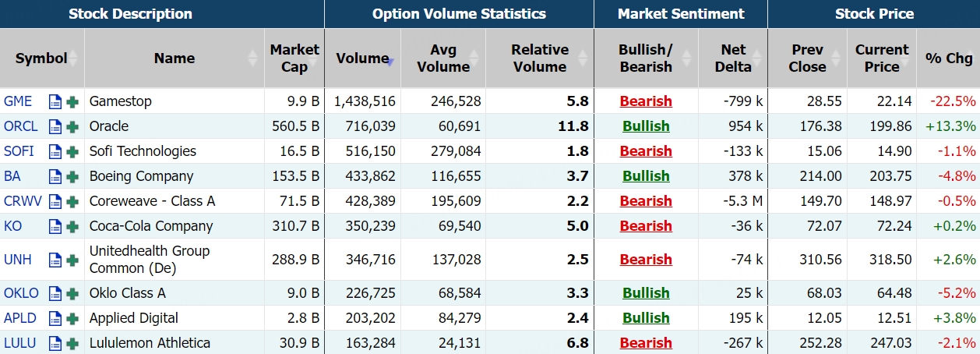
Task: Open the document icon for KO
Action: click(55, 226)
